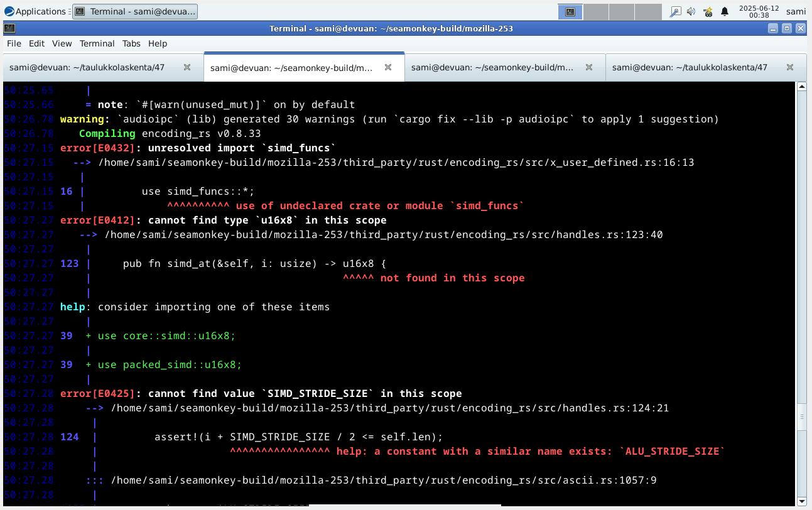Close the last terminal tab
812x510 pixels.
[x=789, y=67]
